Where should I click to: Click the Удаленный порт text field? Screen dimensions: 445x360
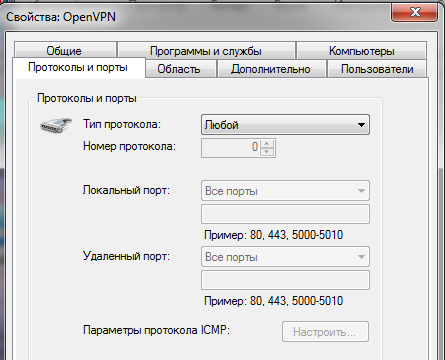[x=285, y=280]
